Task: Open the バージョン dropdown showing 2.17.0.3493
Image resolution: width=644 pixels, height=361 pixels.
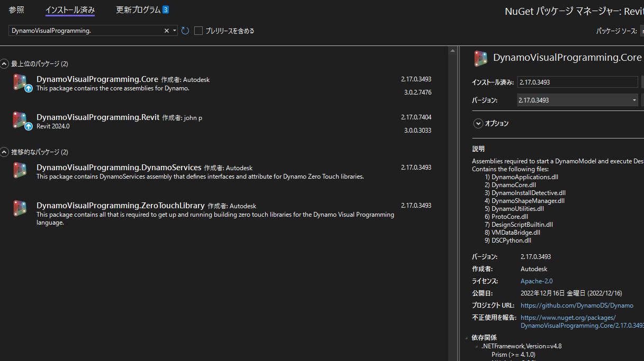Action: 578,100
